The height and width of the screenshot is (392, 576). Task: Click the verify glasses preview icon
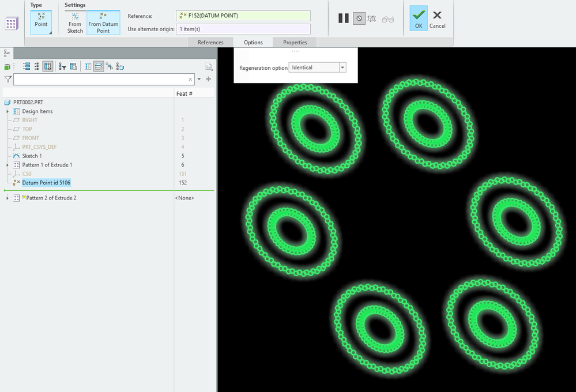(387, 18)
